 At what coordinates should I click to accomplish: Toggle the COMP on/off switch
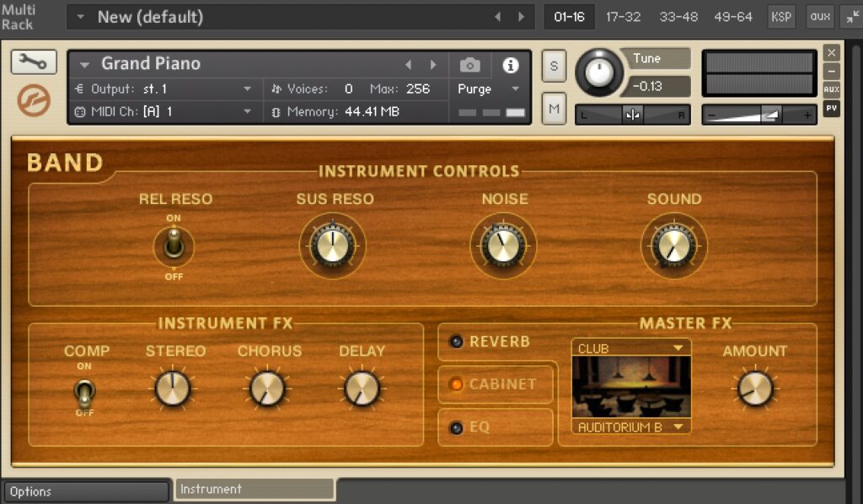[x=84, y=391]
